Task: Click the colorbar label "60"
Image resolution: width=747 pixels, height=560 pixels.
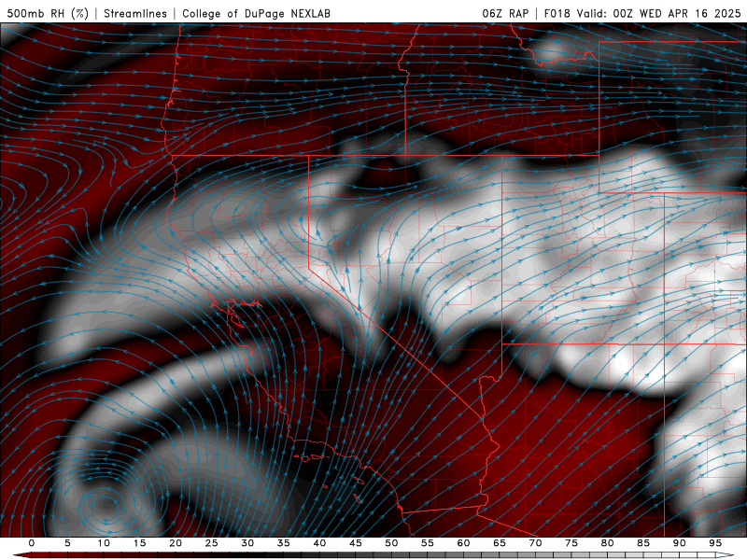Action: click(x=463, y=543)
